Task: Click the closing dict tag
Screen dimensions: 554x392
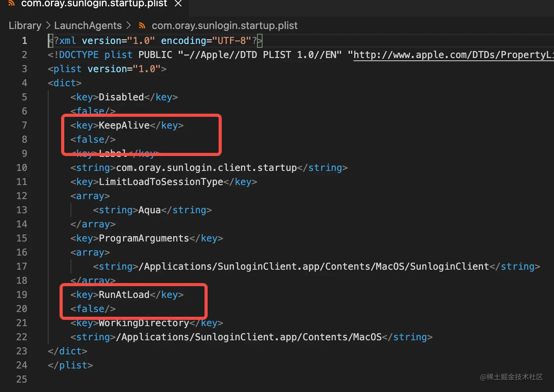Action: coord(67,351)
